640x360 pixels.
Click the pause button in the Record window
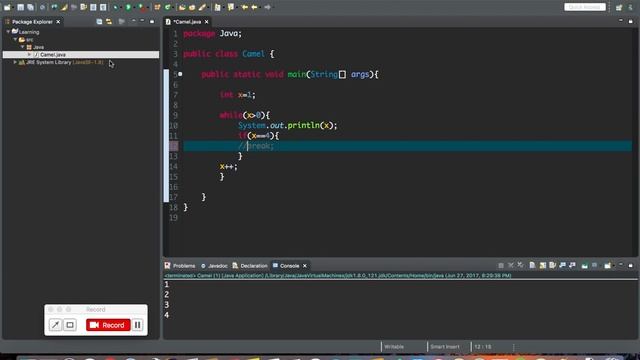[x=138, y=325]
